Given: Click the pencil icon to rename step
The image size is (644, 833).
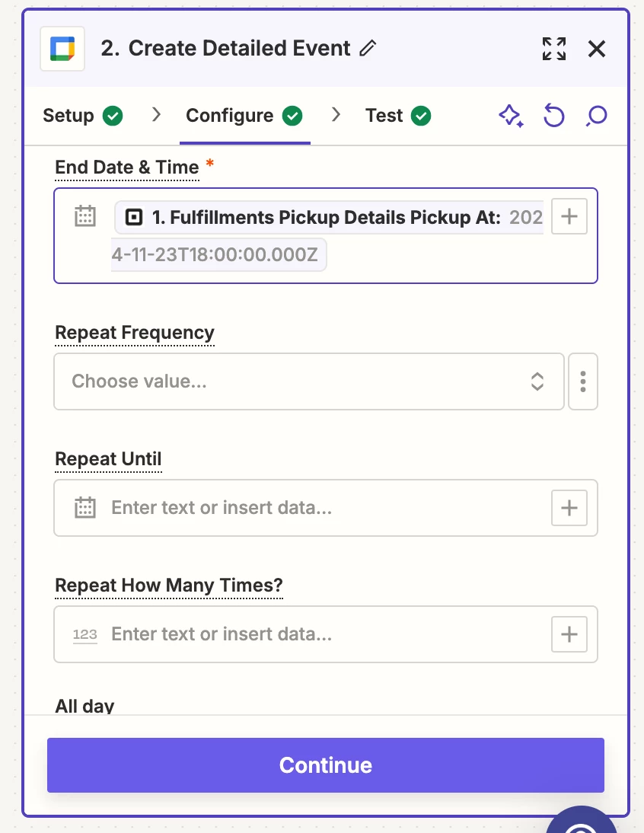Looking at the screenshot, I should 368,49.
